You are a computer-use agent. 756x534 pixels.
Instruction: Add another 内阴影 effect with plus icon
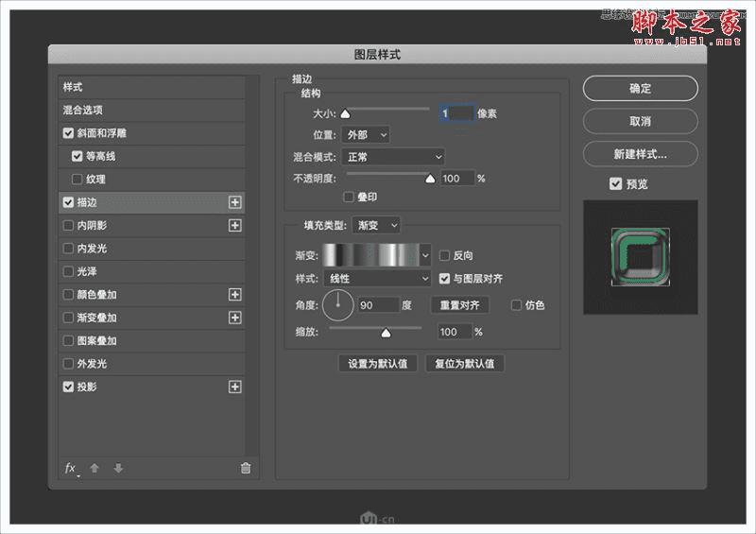click(x=234, y=225)
